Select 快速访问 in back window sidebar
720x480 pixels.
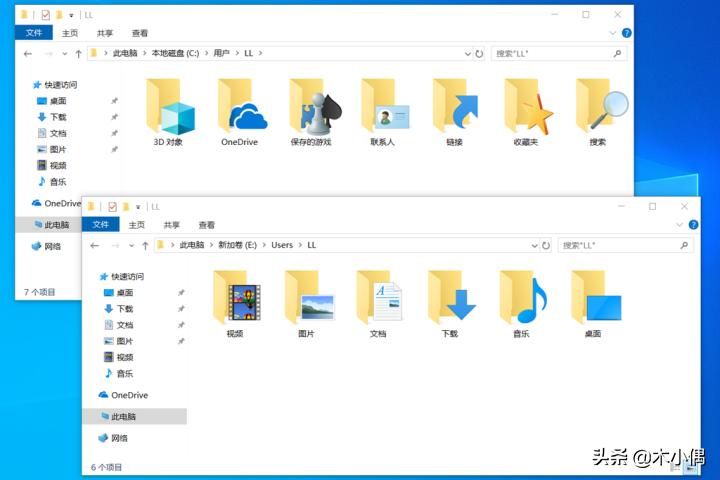55,85
